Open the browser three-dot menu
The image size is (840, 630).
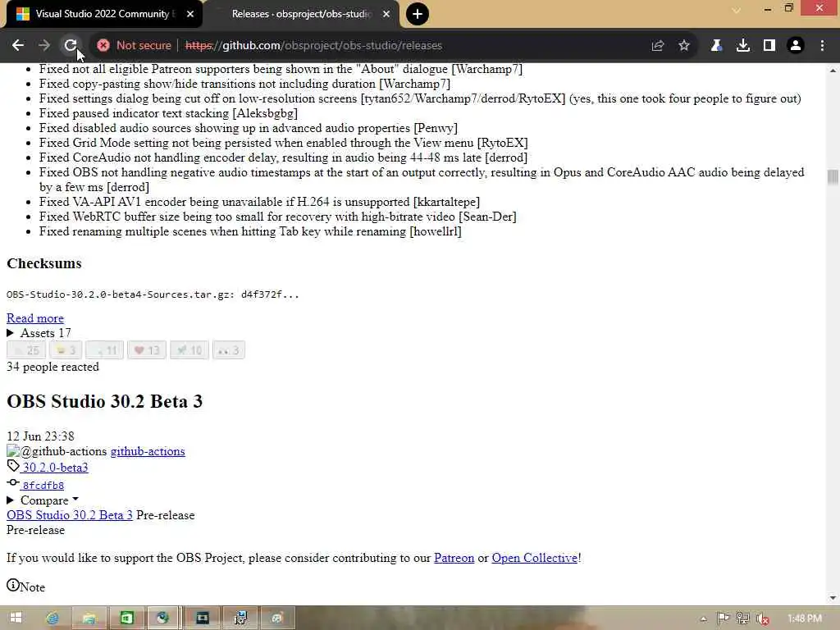pyautogui.click(x=822, y=46)
